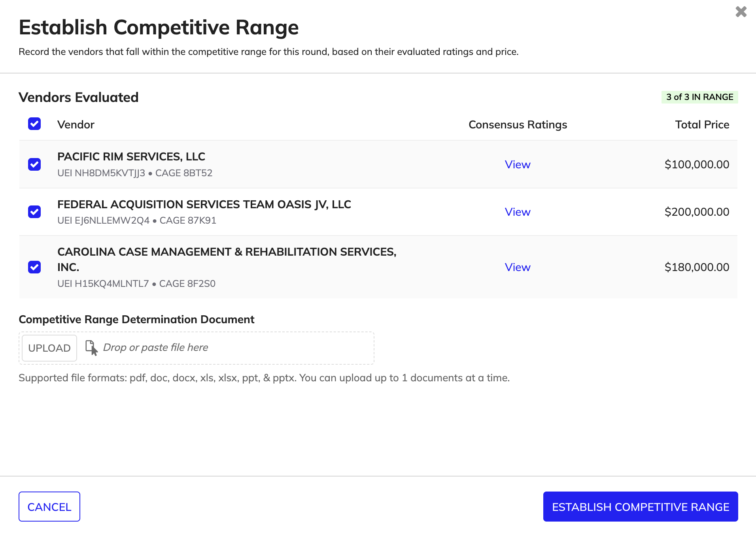
Task: Click the Vendors Evaluated heading
Action: (x=79, y=97)
